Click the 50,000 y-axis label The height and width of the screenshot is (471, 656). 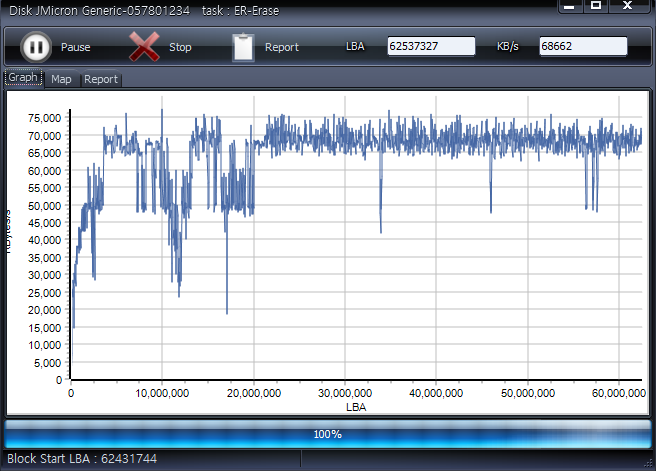point(44,206)
